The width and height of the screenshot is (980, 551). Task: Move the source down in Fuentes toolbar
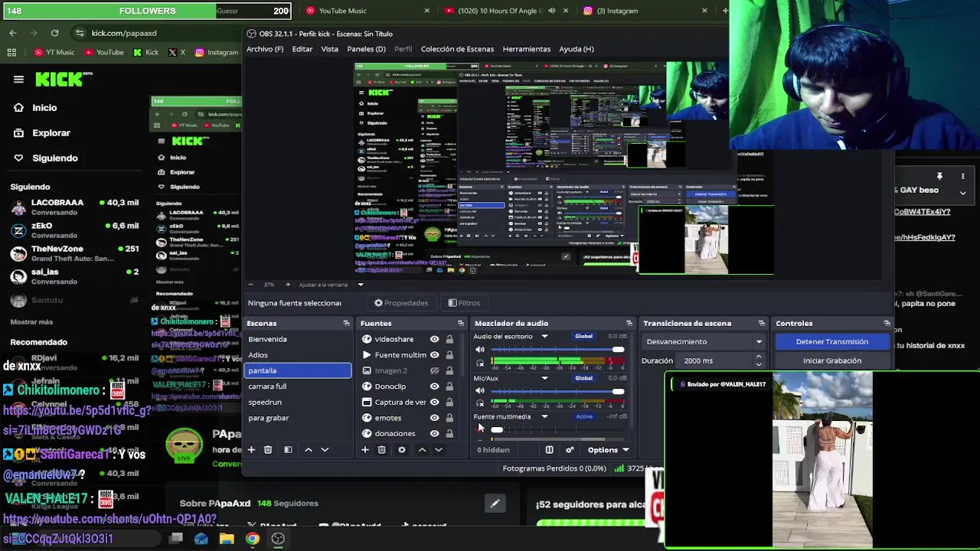439,450
